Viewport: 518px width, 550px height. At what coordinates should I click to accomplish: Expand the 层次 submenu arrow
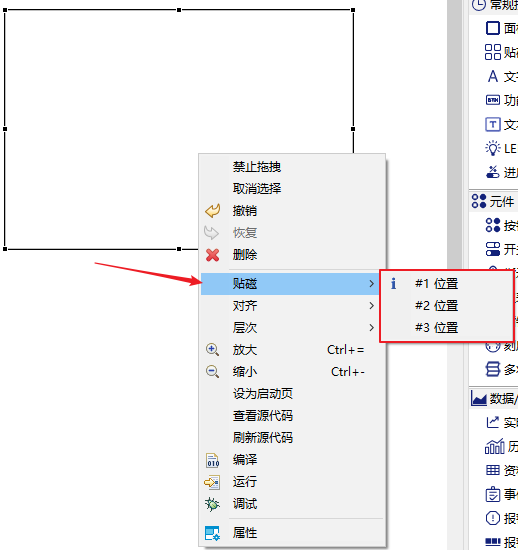click(x=371, y=328)
